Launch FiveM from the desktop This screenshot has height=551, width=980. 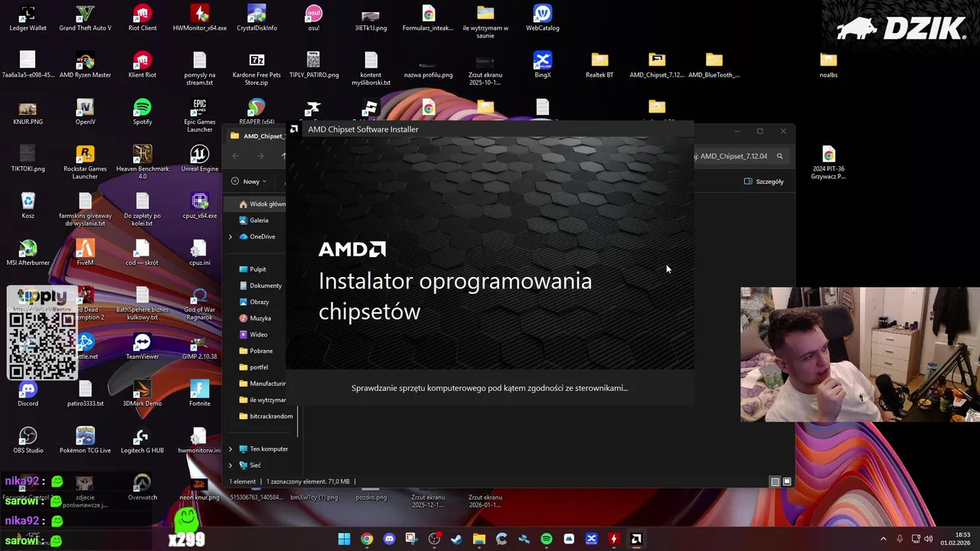[85, 253]
